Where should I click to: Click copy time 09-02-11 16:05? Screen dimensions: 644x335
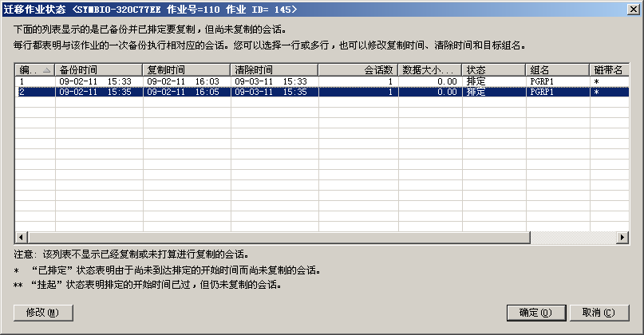184,92
